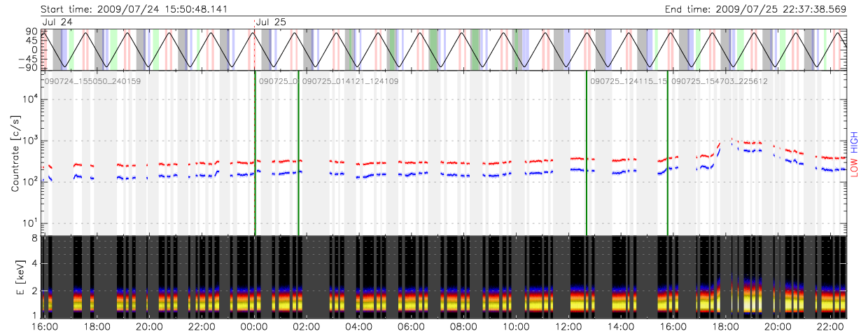Click the blue HIGH legend label

pyautogui.click(x=854, y=141)
